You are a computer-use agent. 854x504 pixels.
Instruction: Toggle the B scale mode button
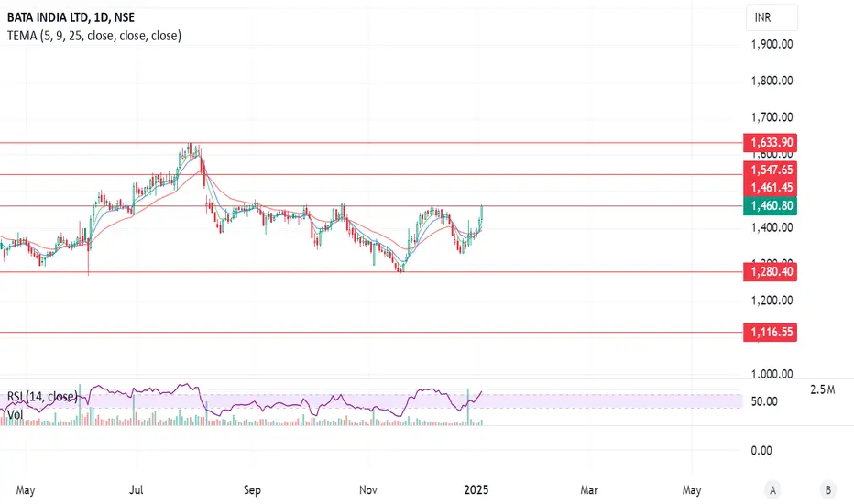click(x=827, y=490)
